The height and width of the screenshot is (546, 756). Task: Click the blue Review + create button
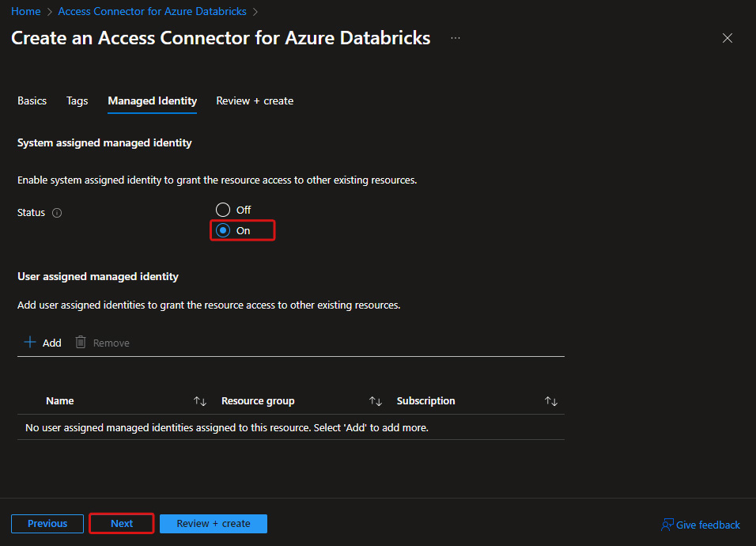pyautogui.click(x=213, y=523)
